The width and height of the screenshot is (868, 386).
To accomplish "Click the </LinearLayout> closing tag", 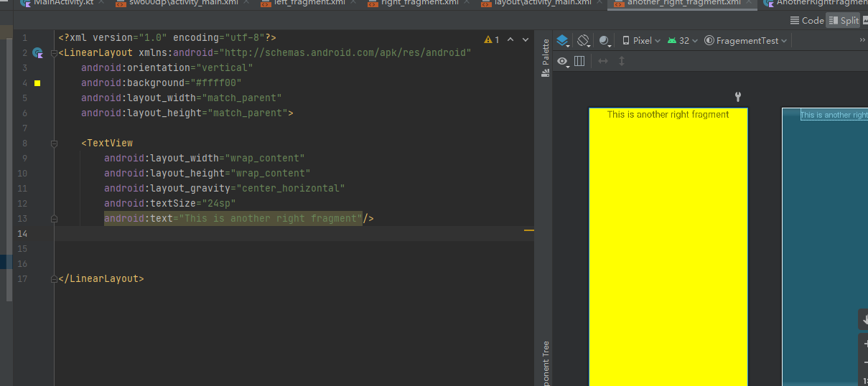I will 101,278.
